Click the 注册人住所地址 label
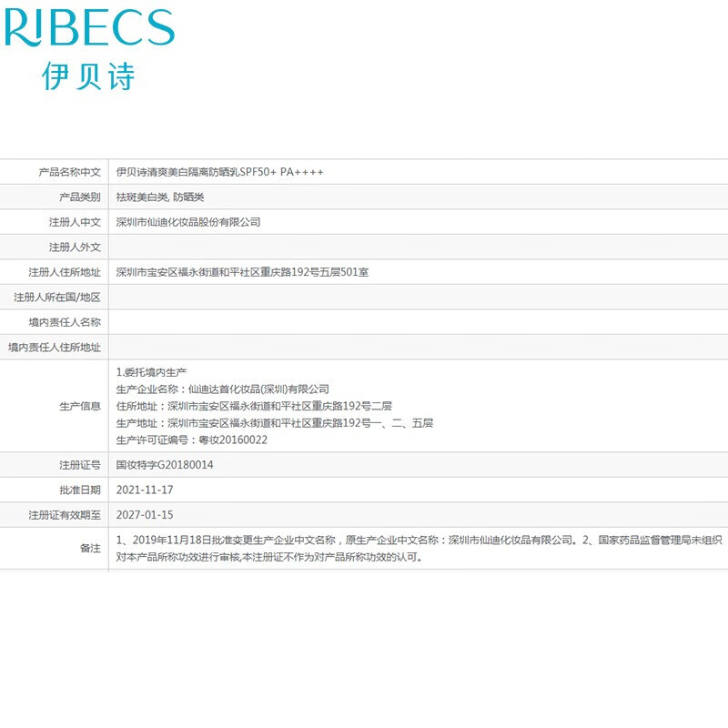The image size is (728, 728). pyautogui.click(x=65, y=272)
